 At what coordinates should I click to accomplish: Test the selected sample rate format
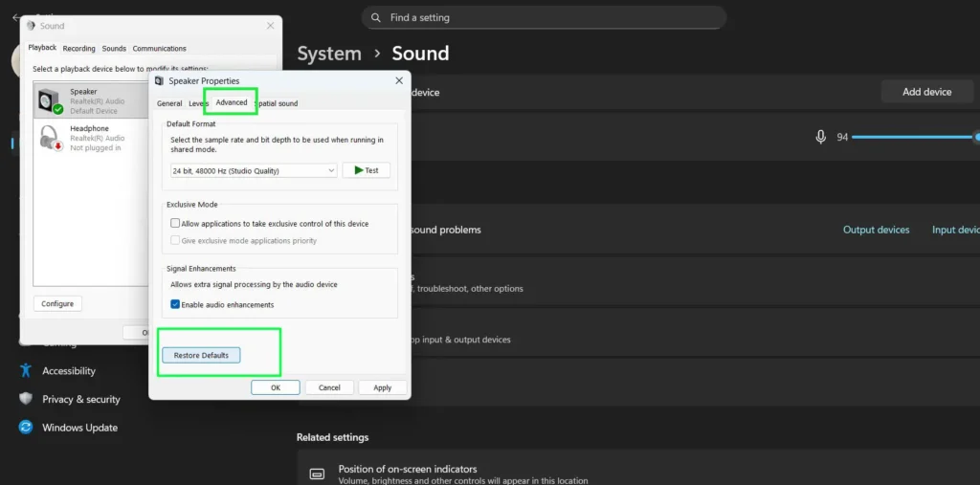367,170
